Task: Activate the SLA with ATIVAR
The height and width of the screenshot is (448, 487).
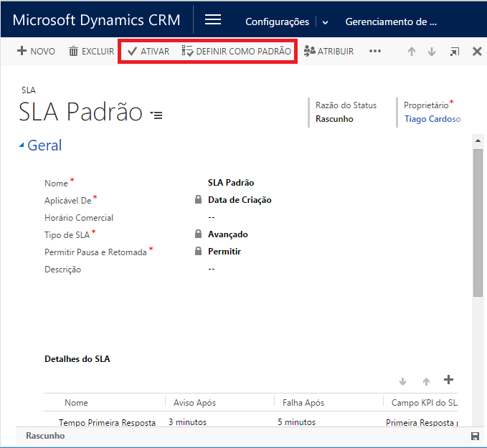Action: [x=148, y=51]
